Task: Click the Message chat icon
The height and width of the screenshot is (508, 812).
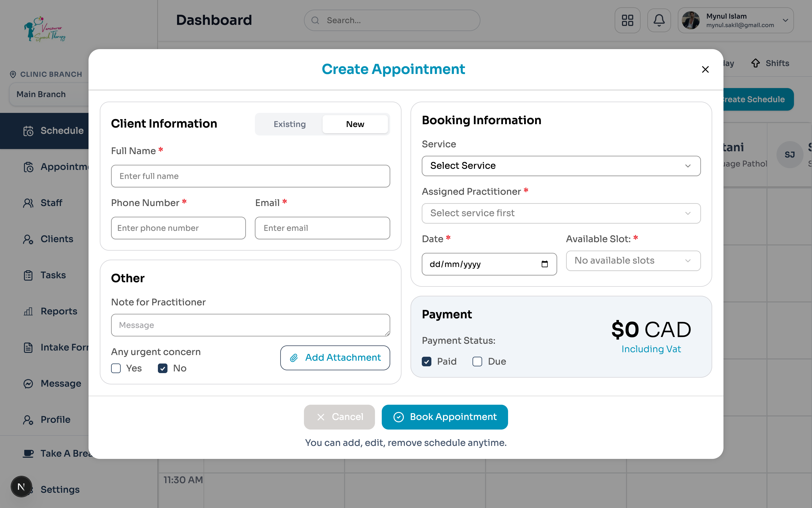Action: 28,384
